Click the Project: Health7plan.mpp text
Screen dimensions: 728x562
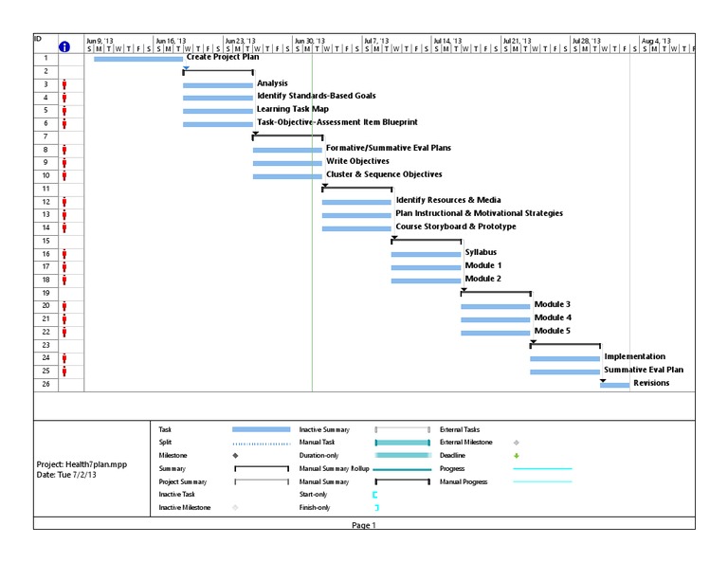click(x=82, y=464)
